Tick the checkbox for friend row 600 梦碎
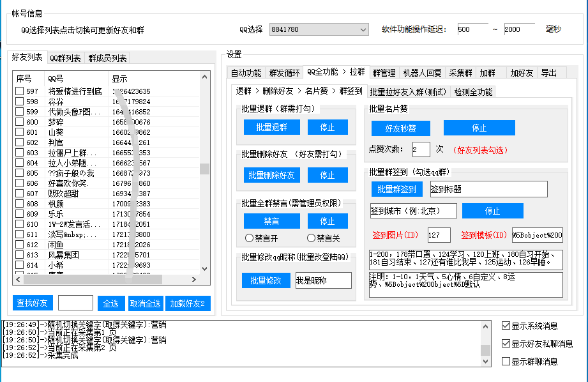Image resolution: width=588 pixels, height=382 pixels. tap(20, 122)
